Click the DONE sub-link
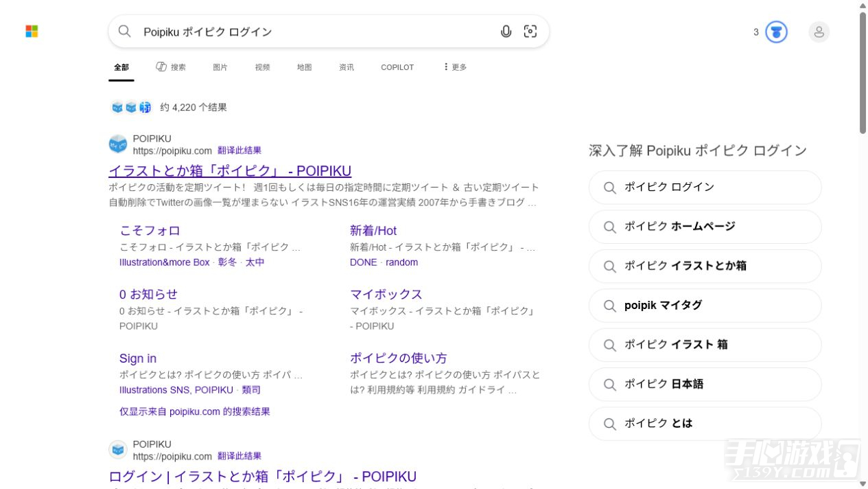This screenshot has height=489, width=868. click(363, 262)
